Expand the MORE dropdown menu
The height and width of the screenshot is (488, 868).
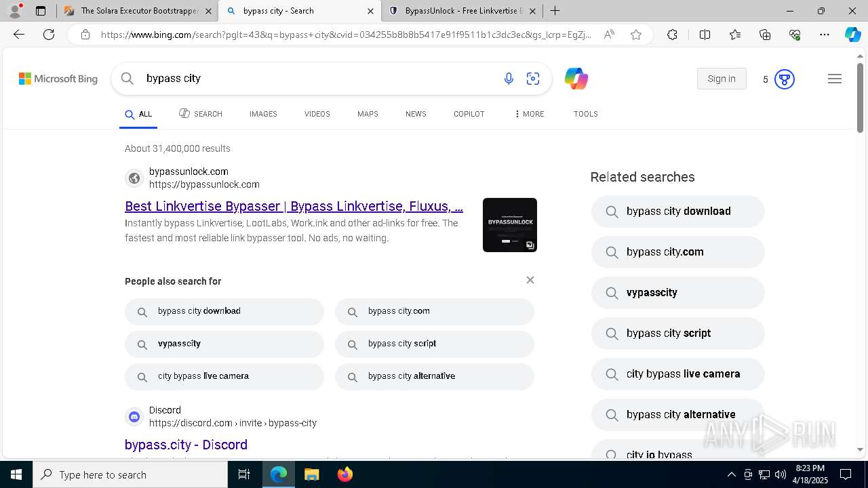point(530,114)
